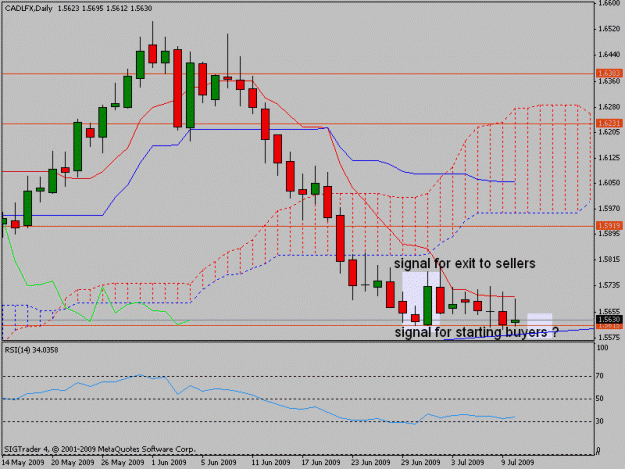Click the 1.6600 price scale label

(609, 3)
